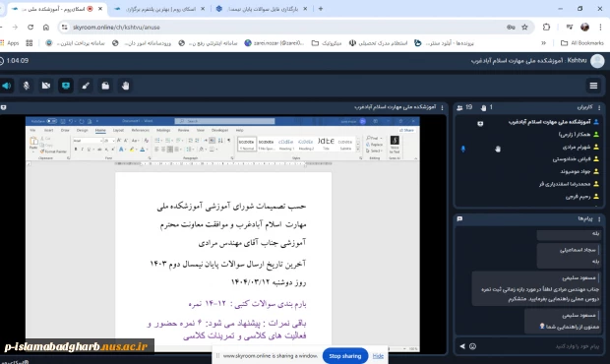Click the send message arrow icon
610x364 pixels.
click(x=462, y=346)
